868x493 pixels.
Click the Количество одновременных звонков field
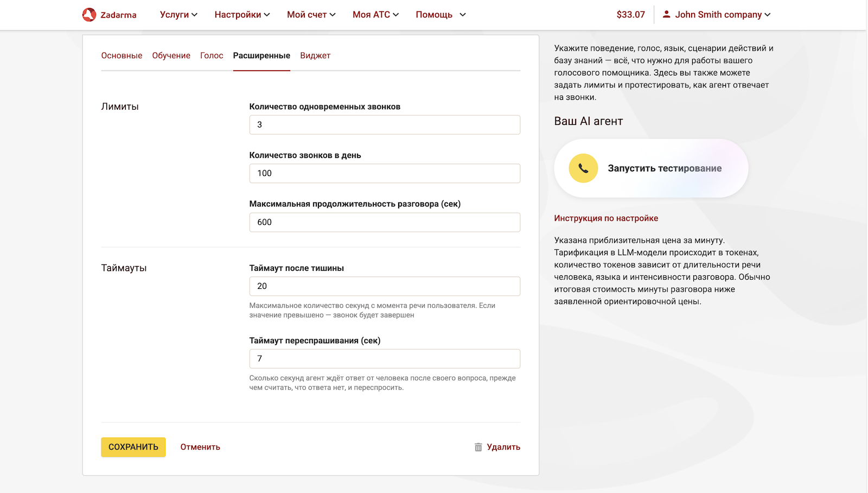385,125
